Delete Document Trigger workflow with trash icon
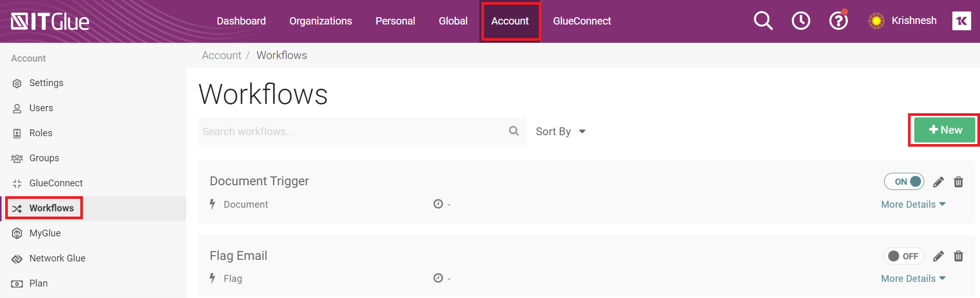Screen dimensions: 980x298 958,182
